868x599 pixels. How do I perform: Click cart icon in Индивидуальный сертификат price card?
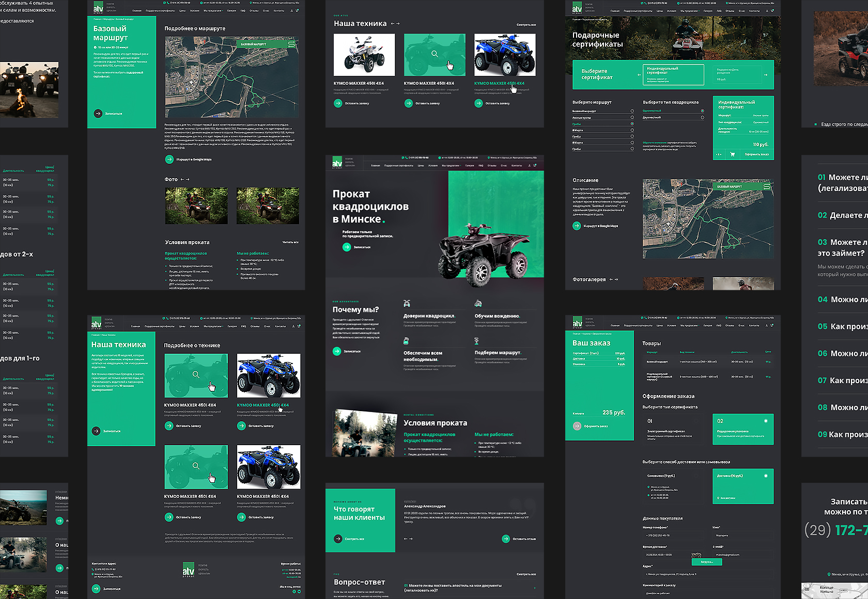coord(732,154)
